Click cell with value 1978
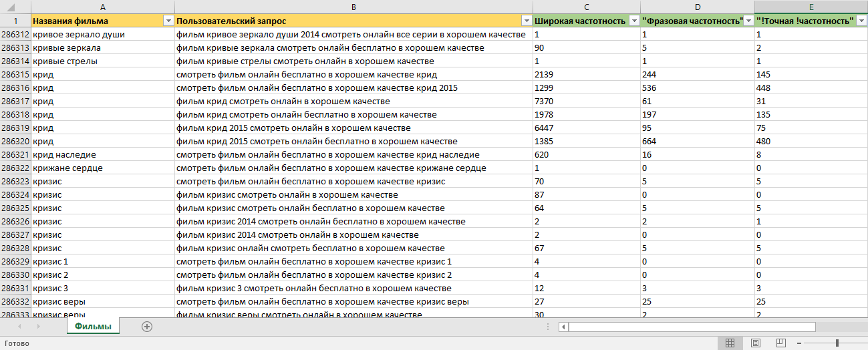868x350 pixels. pos(586,115)
